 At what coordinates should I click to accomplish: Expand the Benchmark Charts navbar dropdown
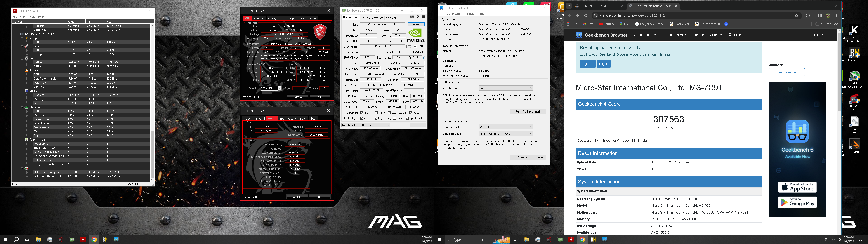(x=707, y=35)
